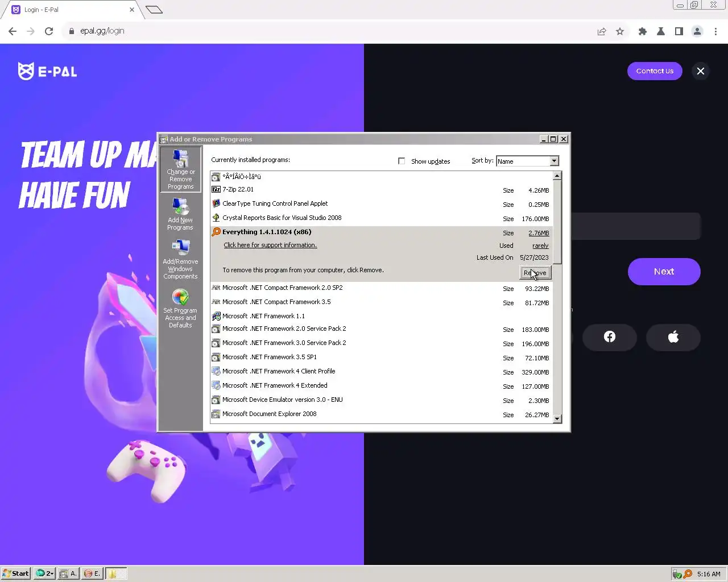Click the Remove button for Everything
Image resolution: width=728 pixels, height=582 pixels.
(x=535, y=273)
